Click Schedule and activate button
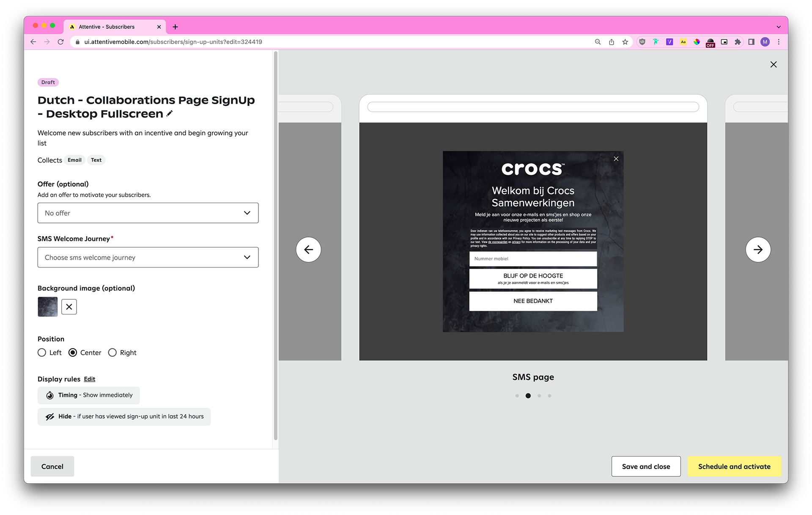The height and width of the screenshot is (515, 812). pos(734,466)
